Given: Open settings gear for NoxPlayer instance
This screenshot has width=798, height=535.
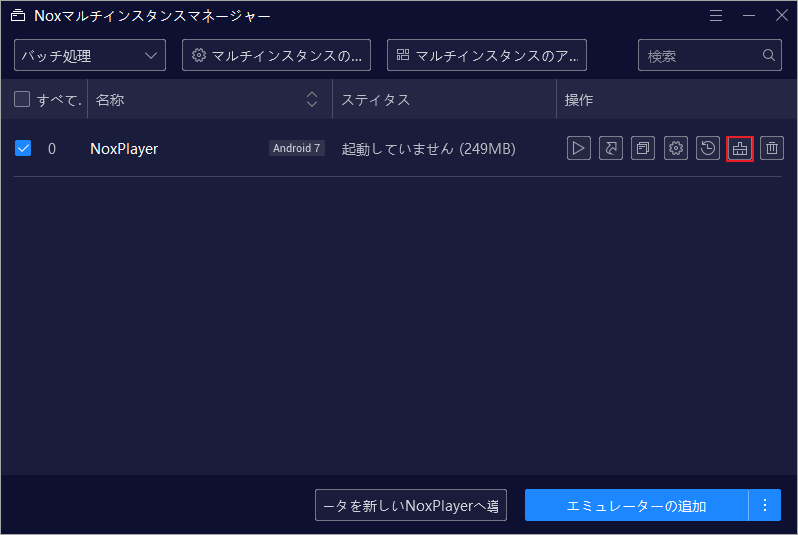Looking at the screenshot, I should (x=675, y=148).
